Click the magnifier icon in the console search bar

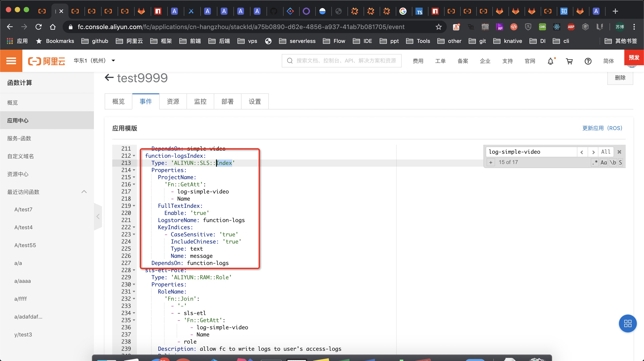click(290, 61)
